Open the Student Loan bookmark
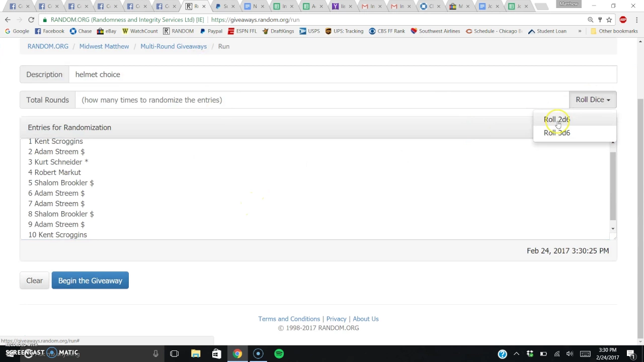644x362 pixels. (x=547, y=31)
